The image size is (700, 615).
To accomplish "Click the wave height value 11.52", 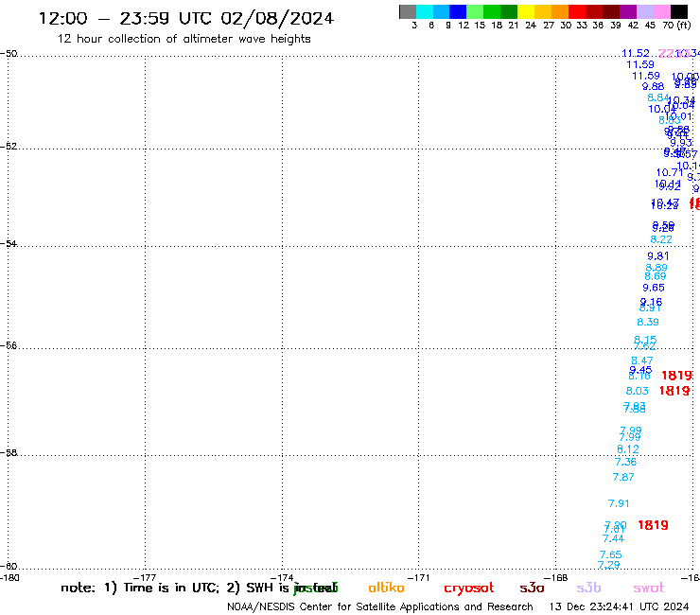I will pos(636,53).
